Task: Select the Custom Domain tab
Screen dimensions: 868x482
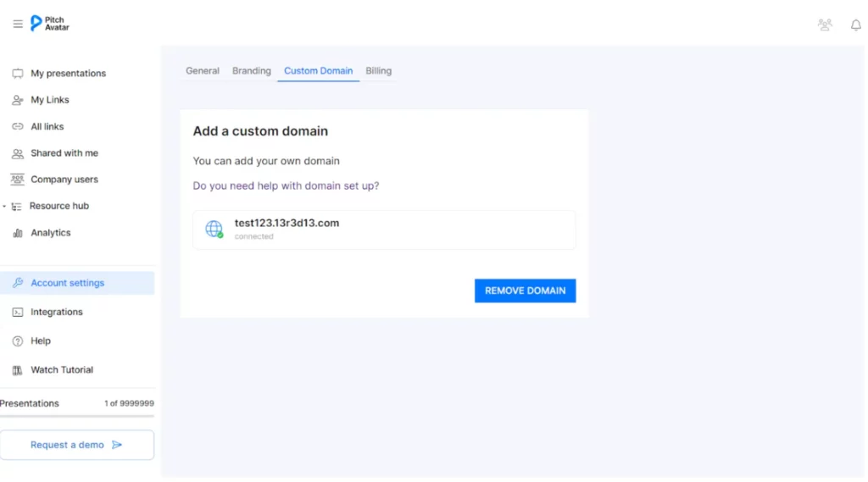Action: (319, 71)
